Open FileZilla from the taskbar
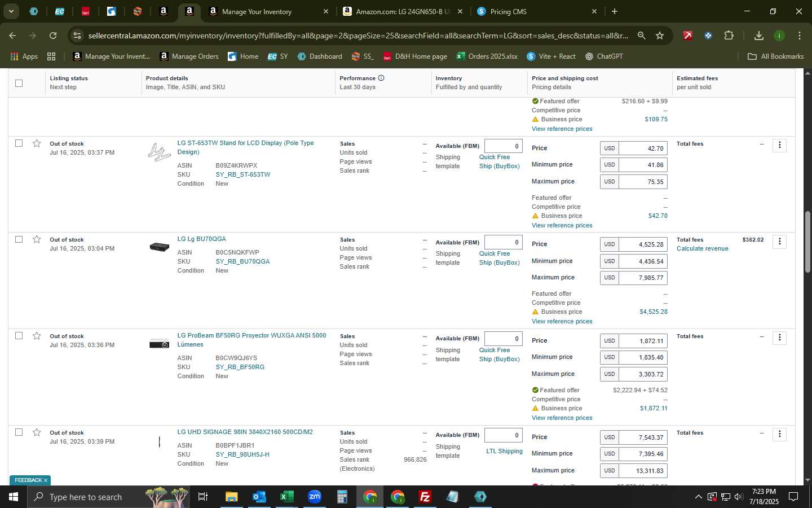The image size is (812, 508). pyautogui.click(x=425, y=497)
